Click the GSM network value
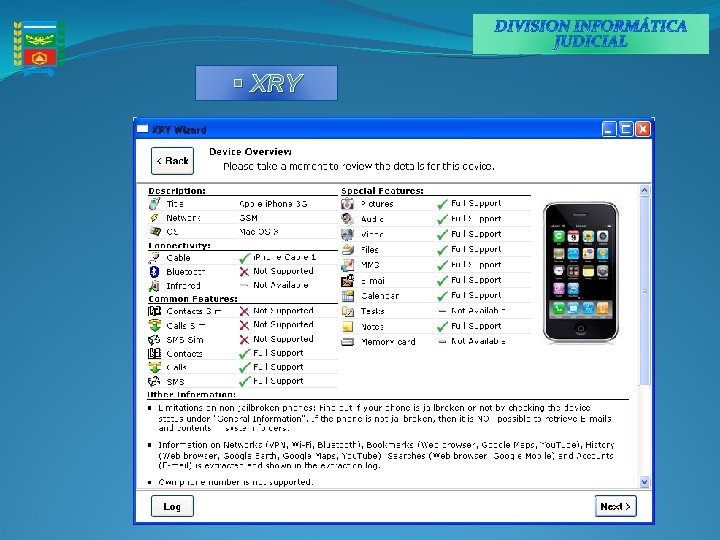This screenshot has height=540, width=720. point(248,218)
